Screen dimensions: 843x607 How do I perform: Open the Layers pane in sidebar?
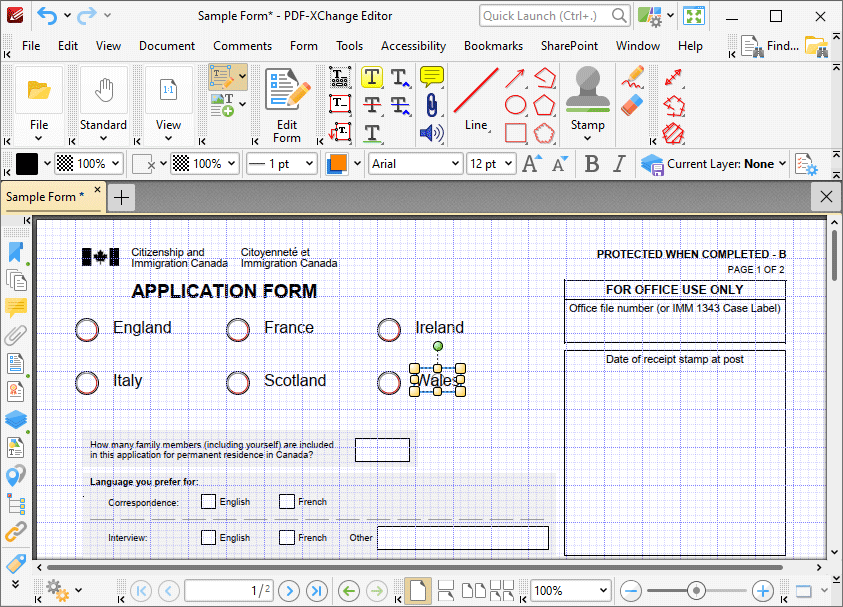pos(16,419)
